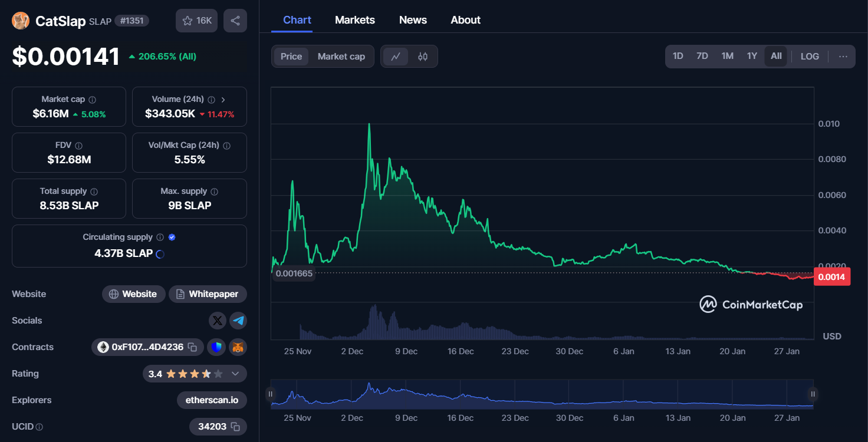Open the Markets tab
Viewport: 868px width, 442px height.
[x=355, y=20]
